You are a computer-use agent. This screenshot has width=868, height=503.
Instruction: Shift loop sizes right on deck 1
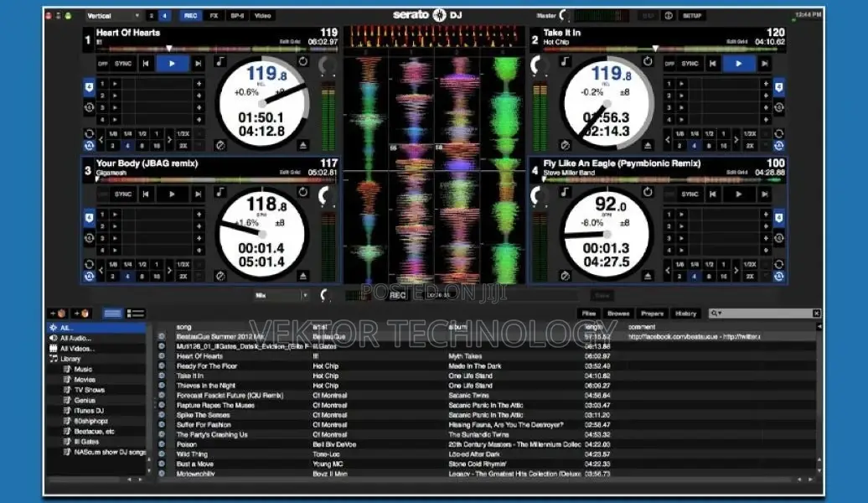[x=169, y=140]
